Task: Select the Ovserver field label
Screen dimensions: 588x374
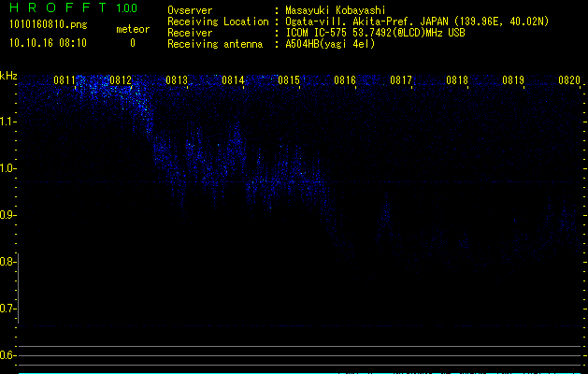Action: click(x=190, y=10)
